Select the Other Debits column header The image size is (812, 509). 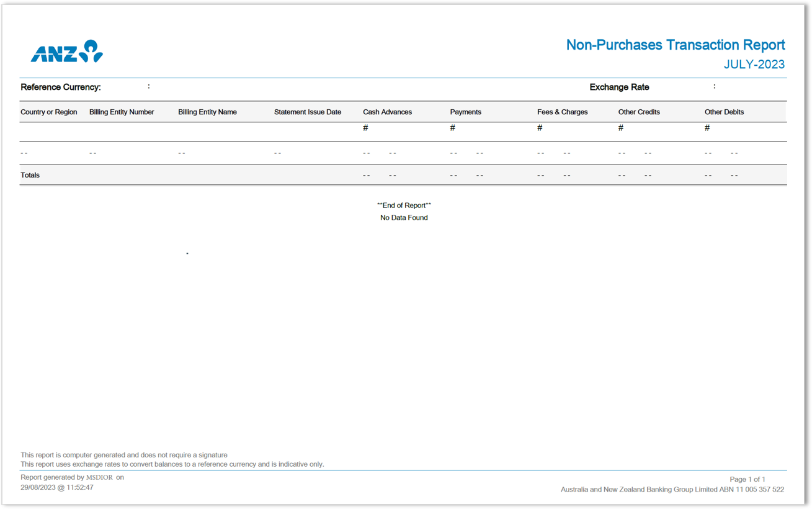point(724,112)
